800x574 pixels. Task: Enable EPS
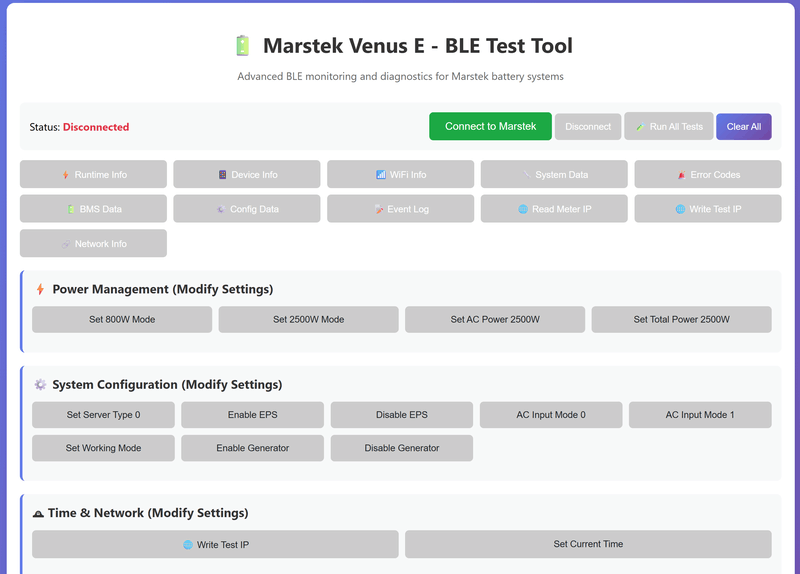[253, 415]
